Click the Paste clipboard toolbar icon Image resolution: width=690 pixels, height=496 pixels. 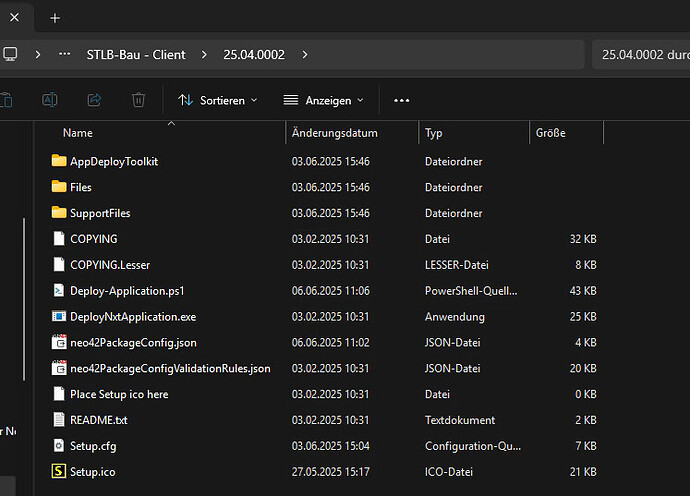click(x=7, y=100)
